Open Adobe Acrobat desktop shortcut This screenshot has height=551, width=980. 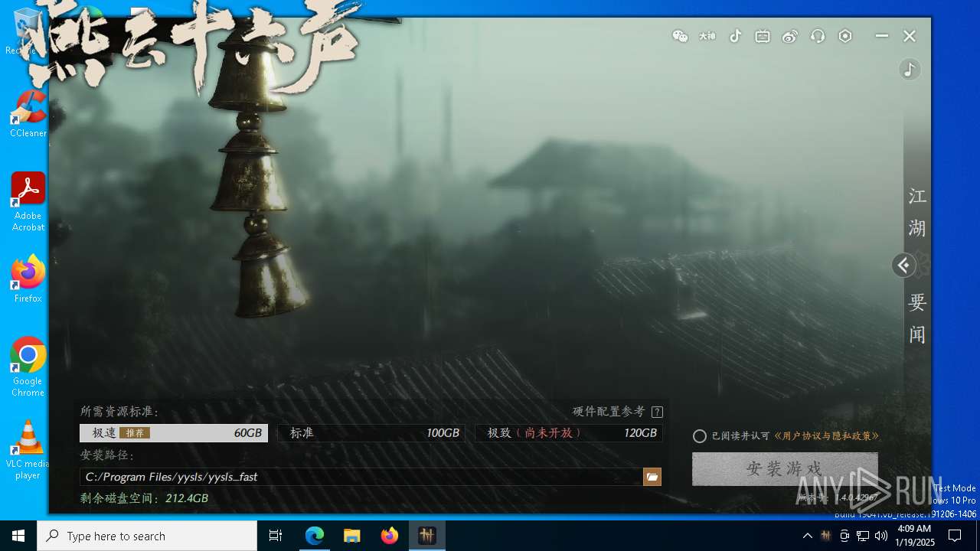point(28,202)
